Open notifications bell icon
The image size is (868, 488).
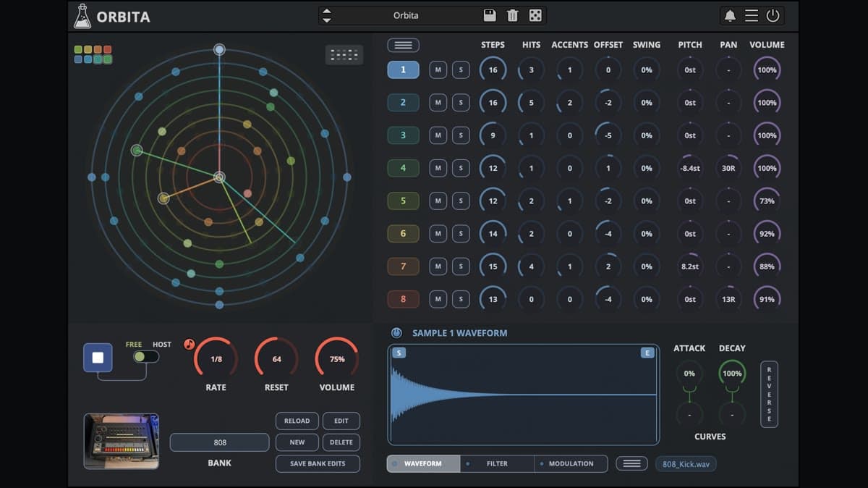[730, 15]
